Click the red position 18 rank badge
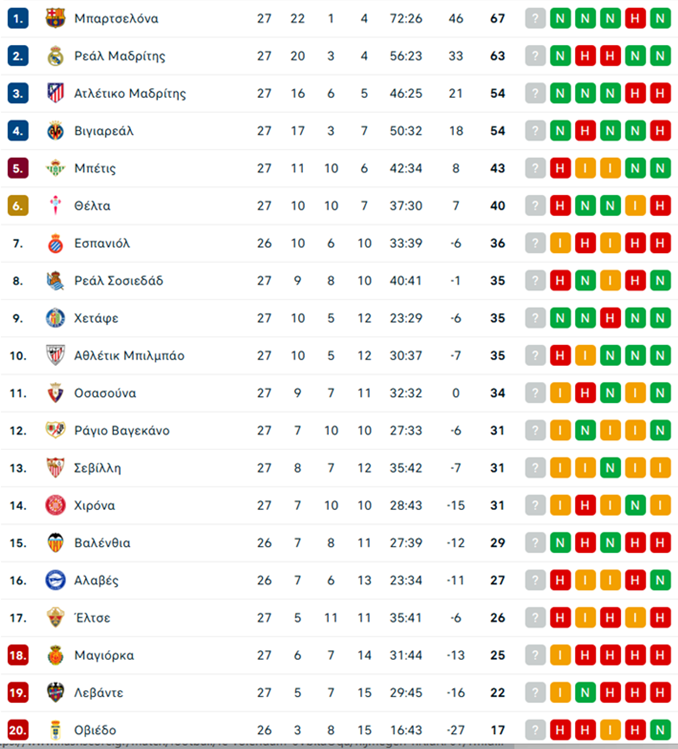Viewport: 678px width, 749px height. point(18,655)
